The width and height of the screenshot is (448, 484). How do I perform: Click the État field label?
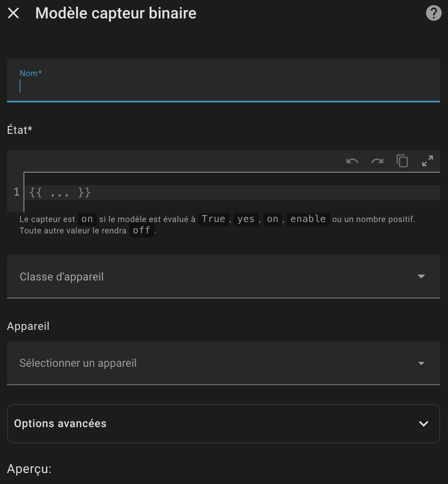20,130
